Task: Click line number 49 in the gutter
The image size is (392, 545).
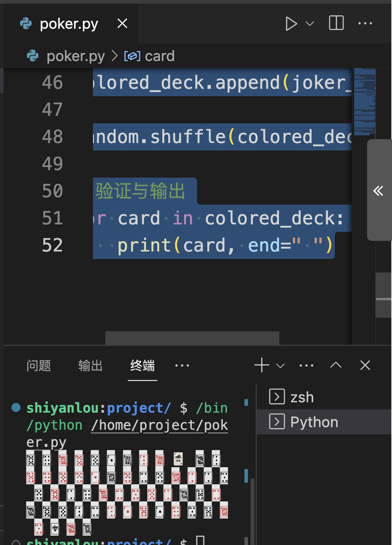Action: coord(52,164)
